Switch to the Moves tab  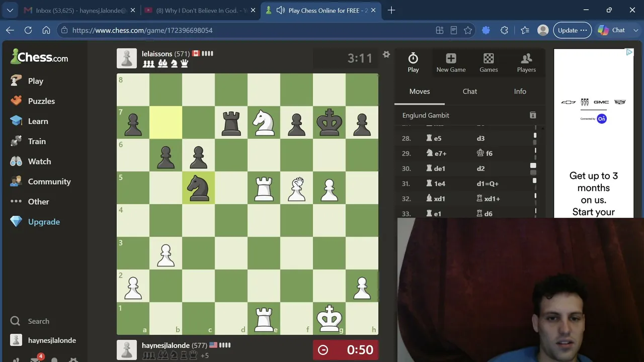(420, 92)
